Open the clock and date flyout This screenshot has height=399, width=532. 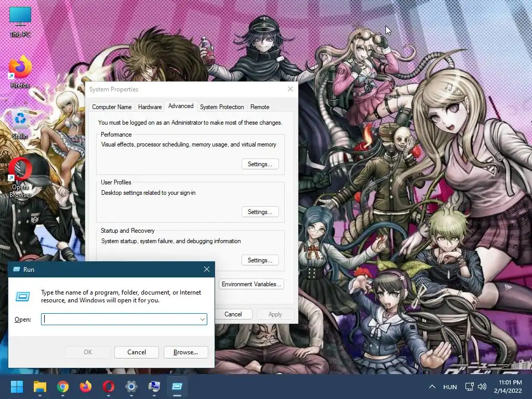click(x=508, y=387)
